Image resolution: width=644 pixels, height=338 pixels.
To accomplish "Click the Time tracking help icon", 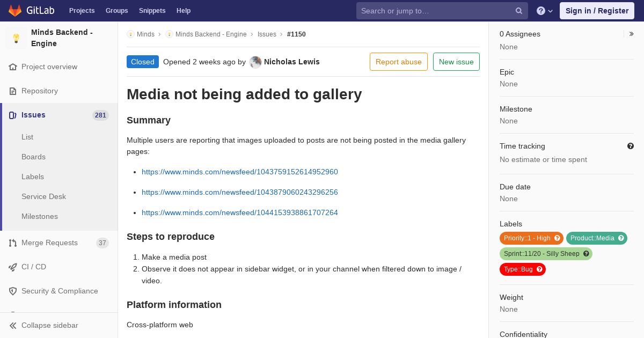I will click(631, 146).
